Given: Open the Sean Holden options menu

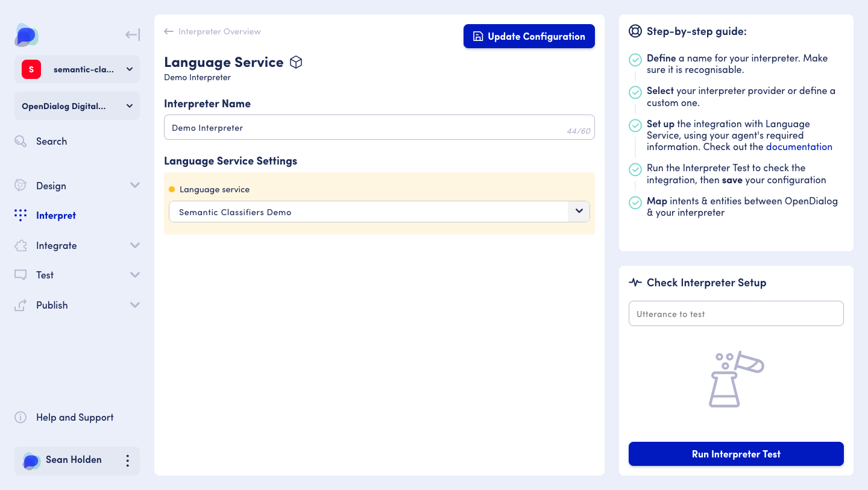Looking at the screenshot, I should click(127, 460).
